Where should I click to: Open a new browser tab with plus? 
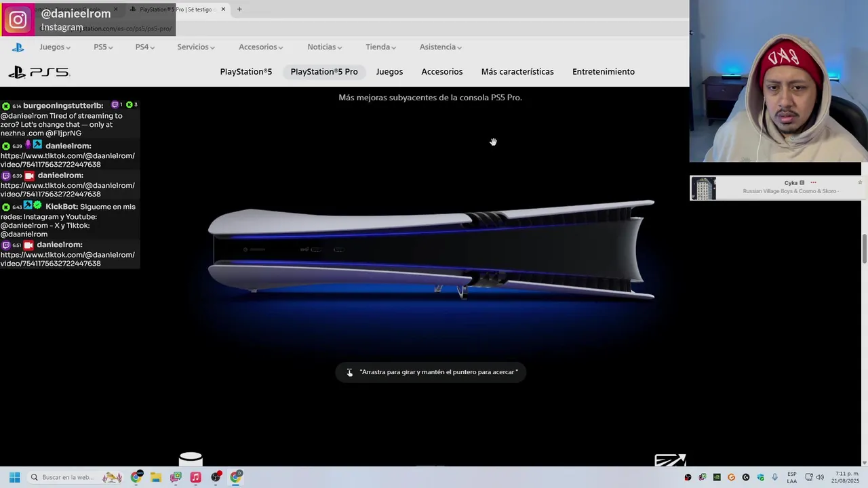(x=239, y=9)
